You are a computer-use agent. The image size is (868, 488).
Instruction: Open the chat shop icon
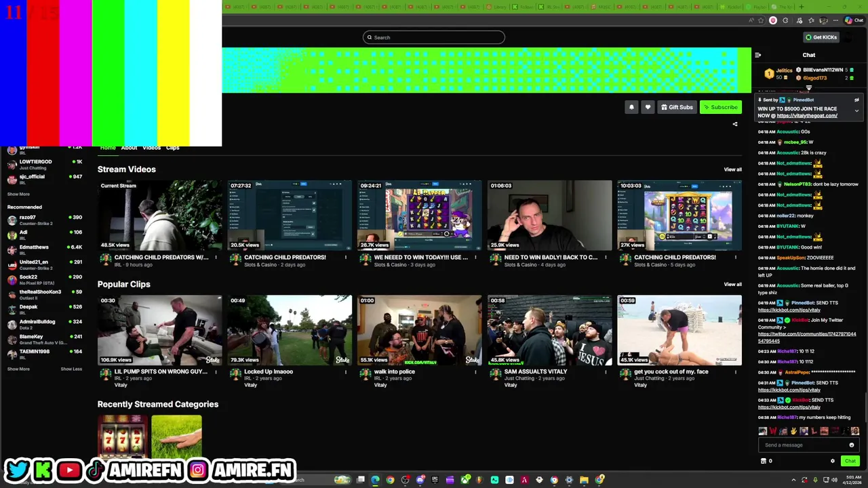pos(764,461)
